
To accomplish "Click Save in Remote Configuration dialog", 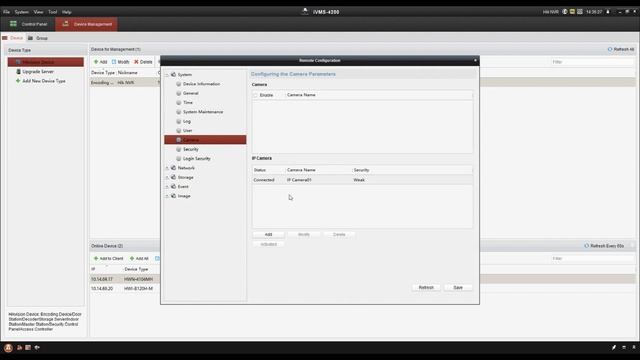I will pyautogui.click(x=458, y=287).
